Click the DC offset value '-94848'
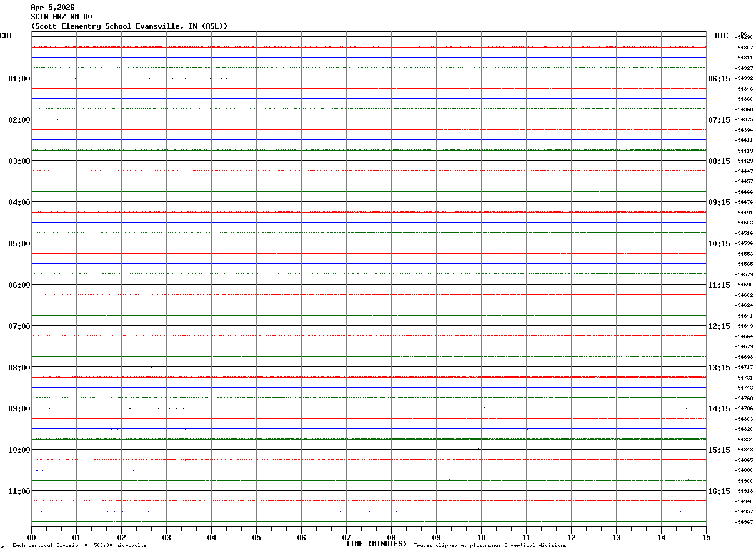The height and width of the screenshot is (554, 756). pyautogui.click(x=744, y=450)
